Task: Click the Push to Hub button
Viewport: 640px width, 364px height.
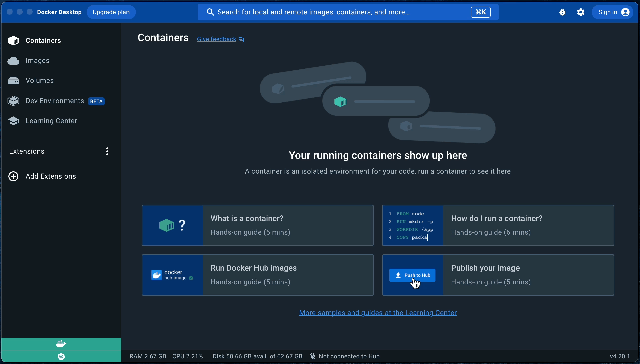Action: tap(412, 275)
